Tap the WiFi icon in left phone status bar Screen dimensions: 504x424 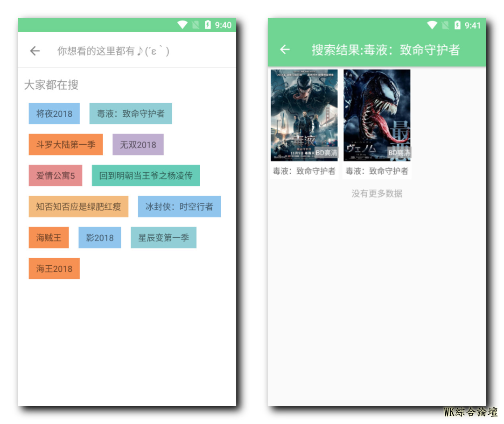(x=182, y=25)
